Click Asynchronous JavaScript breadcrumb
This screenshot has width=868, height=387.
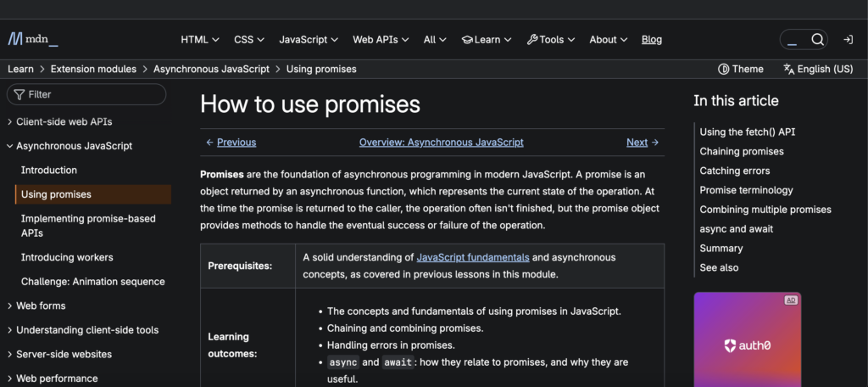[x=211, y=70]
